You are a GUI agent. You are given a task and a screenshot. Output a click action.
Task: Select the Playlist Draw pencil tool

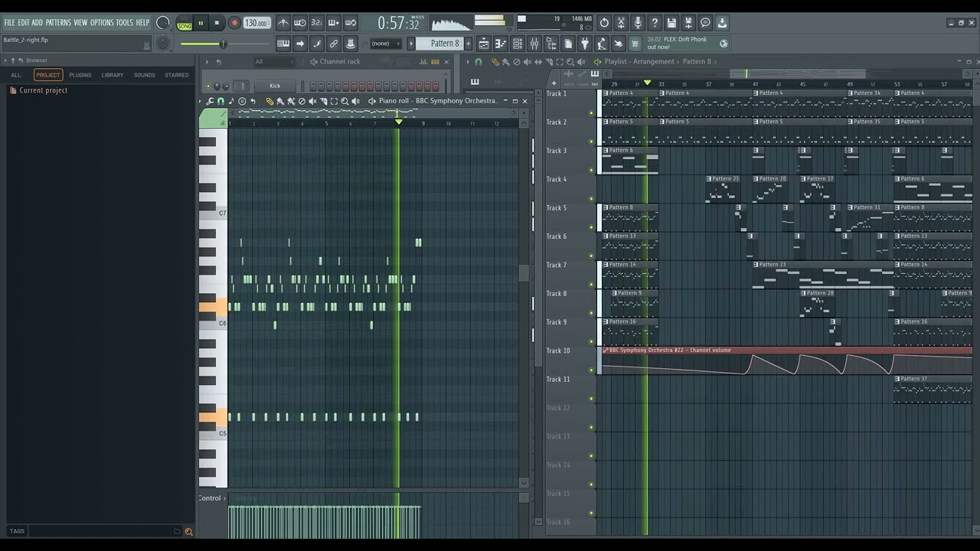point(495,62)
